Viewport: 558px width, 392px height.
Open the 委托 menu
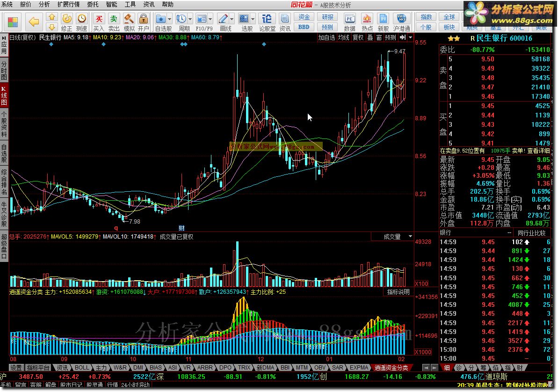pos(93,4)
